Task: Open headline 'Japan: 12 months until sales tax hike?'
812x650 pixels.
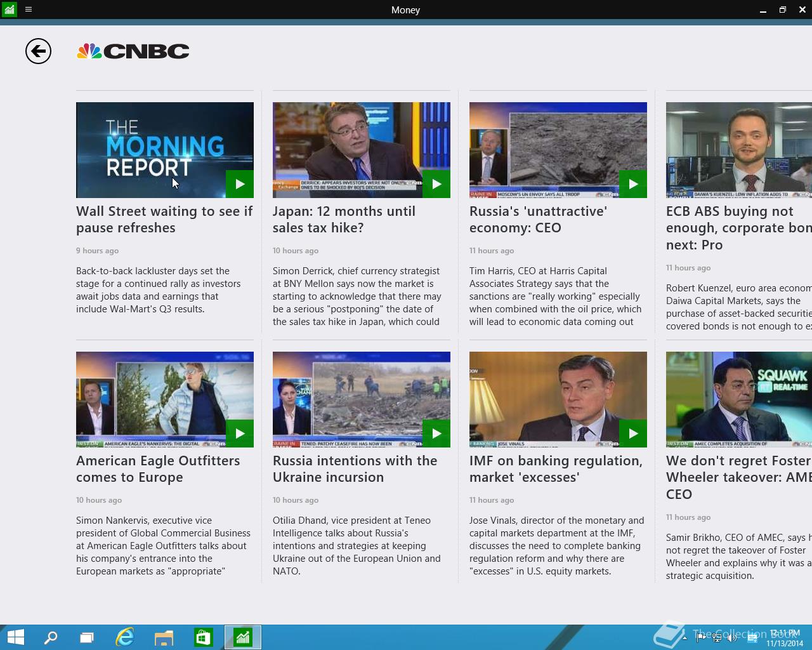Action: pyautogui.click(x=344, y=220)
